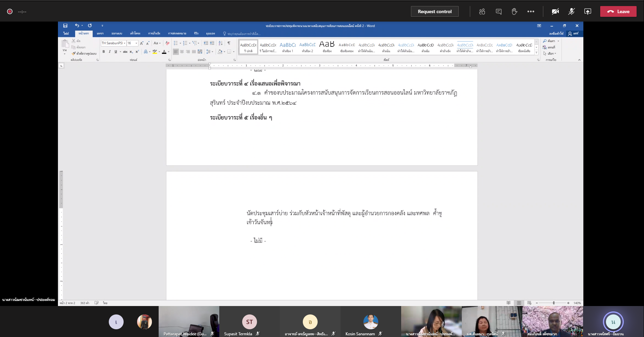Toggle bold formatting in the ribbon

tap(104, 52)
